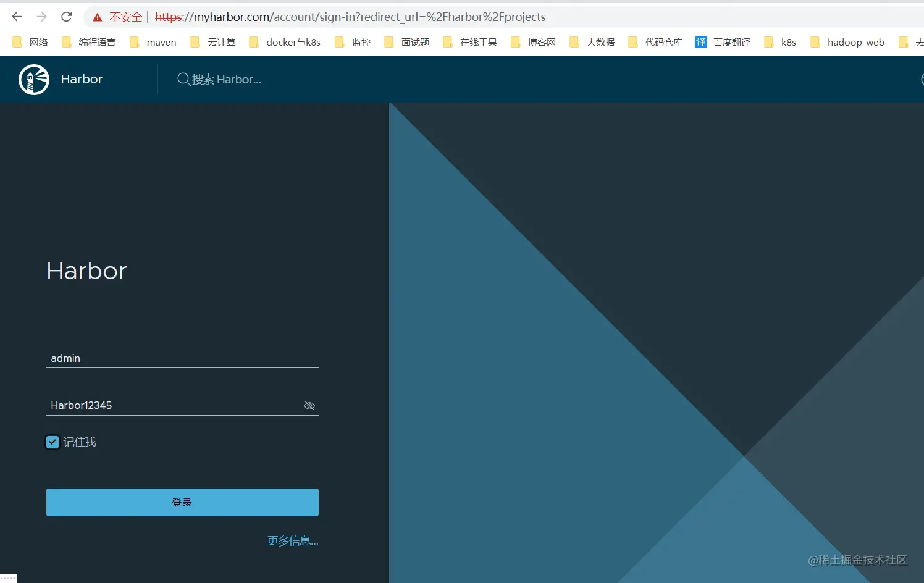Open the 大数据 bookmark folder
924x583 pixels.
(592, 42)
